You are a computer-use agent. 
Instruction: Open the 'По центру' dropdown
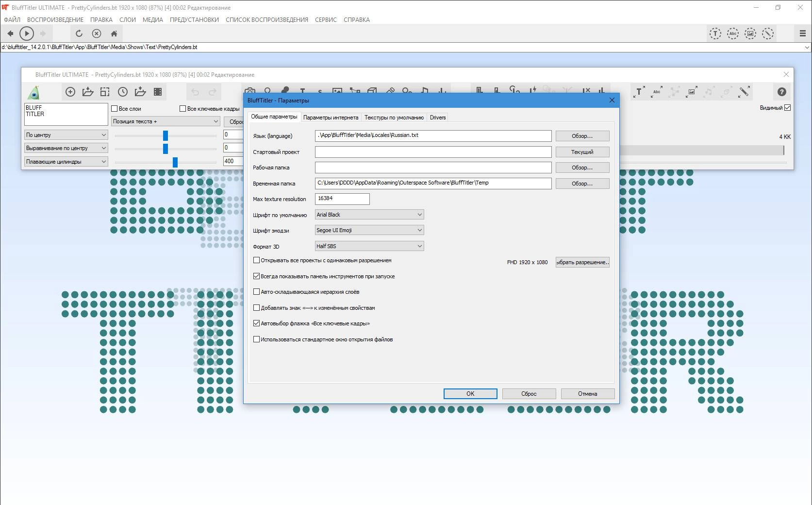click(x=66, y=135)
